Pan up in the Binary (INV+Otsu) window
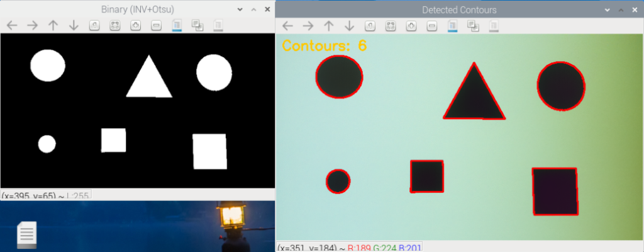The image size is (644, 252). 53,25
